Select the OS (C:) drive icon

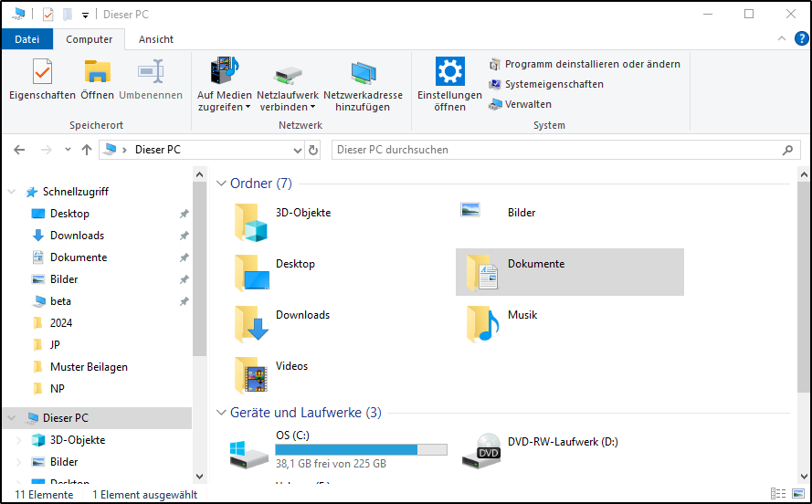point(249,455)
